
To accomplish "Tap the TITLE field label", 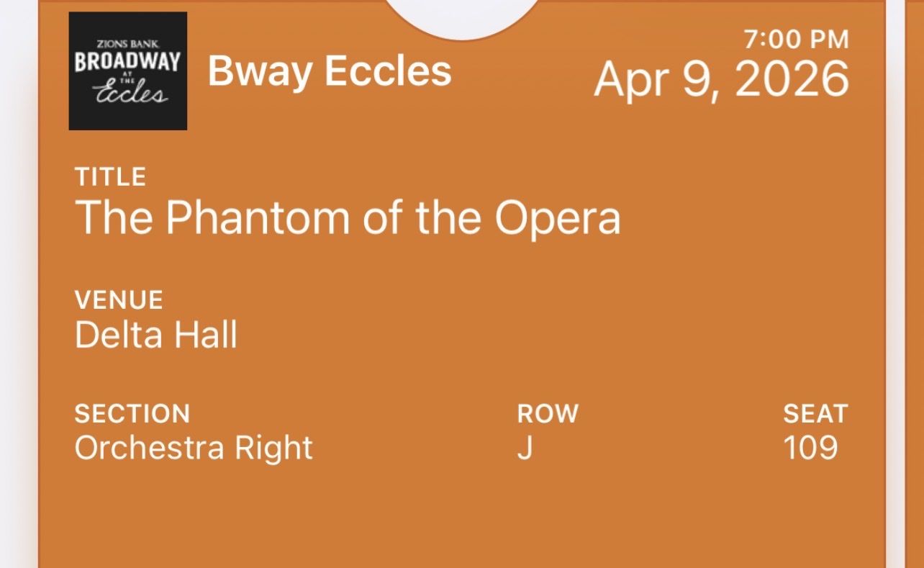I will pyautogui.click(x=110, y=176).
